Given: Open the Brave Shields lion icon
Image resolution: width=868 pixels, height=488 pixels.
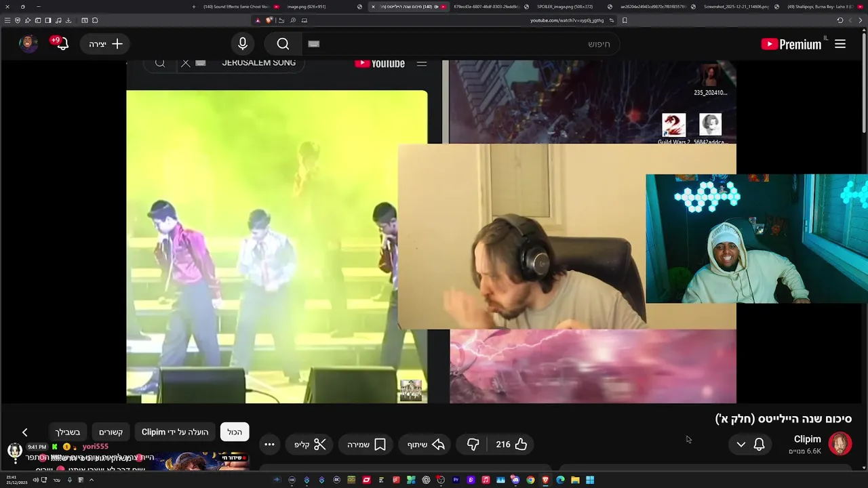Looking at the screenshot, I should 269,20.
